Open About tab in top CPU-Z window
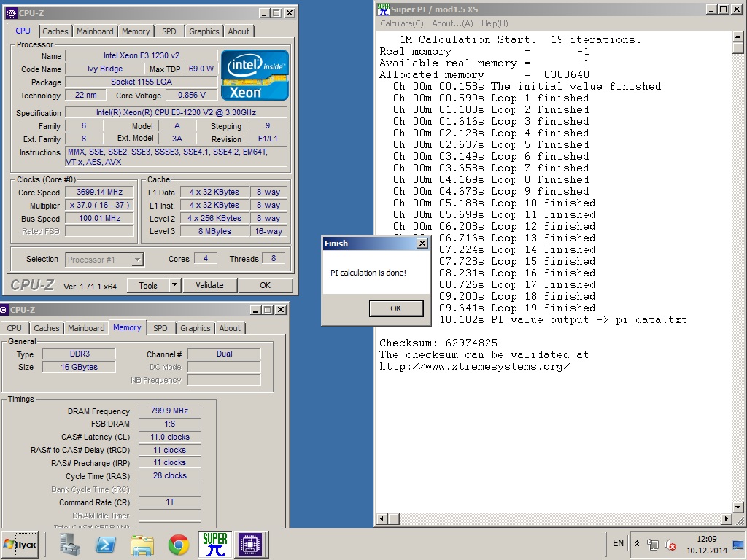Image resolution: width=747 pixels, height=560 pixels. click(239, 31)
